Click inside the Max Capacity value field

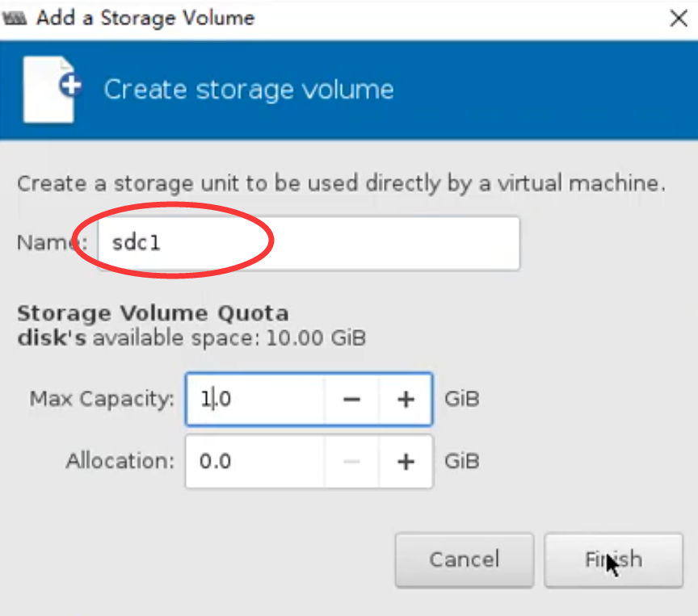(254, 399)
